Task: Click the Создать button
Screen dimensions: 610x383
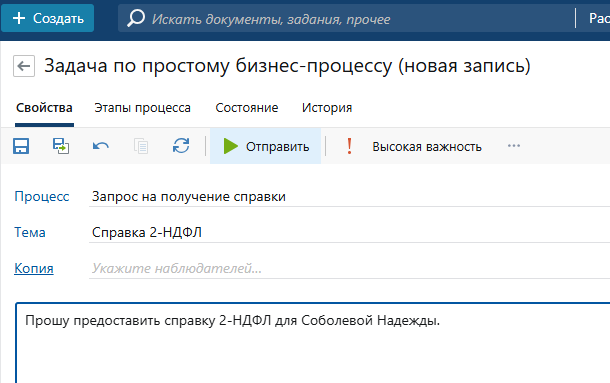Action: (x=47, y=18)
